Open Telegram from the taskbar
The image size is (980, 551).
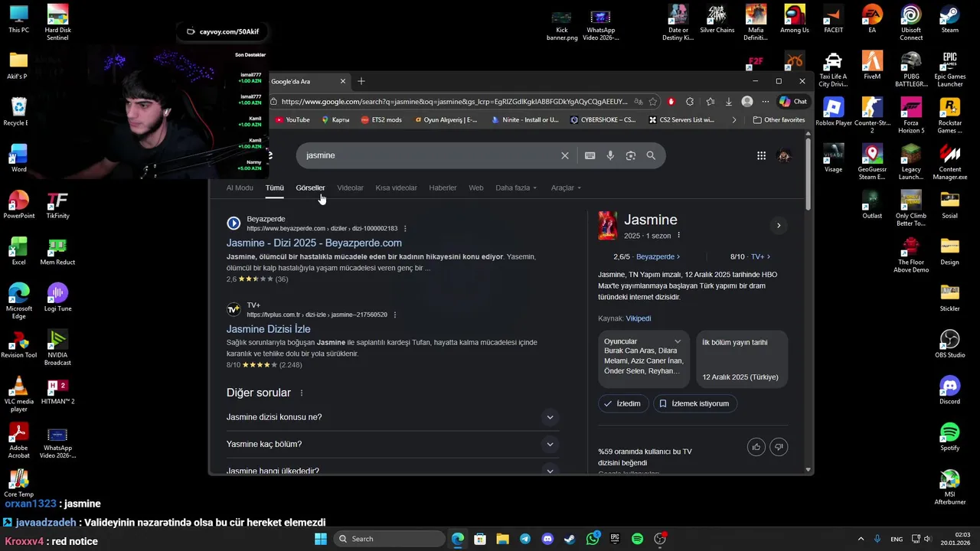[525, 539]
